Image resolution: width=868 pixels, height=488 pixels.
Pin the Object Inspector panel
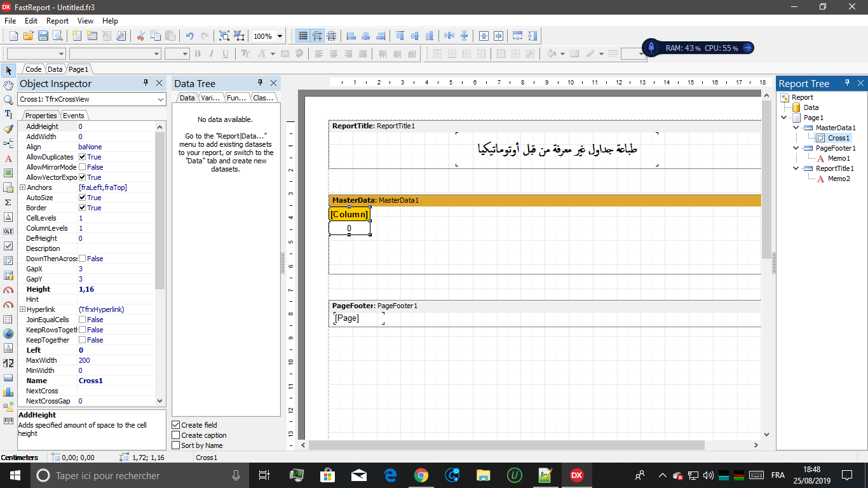point(146,83)
